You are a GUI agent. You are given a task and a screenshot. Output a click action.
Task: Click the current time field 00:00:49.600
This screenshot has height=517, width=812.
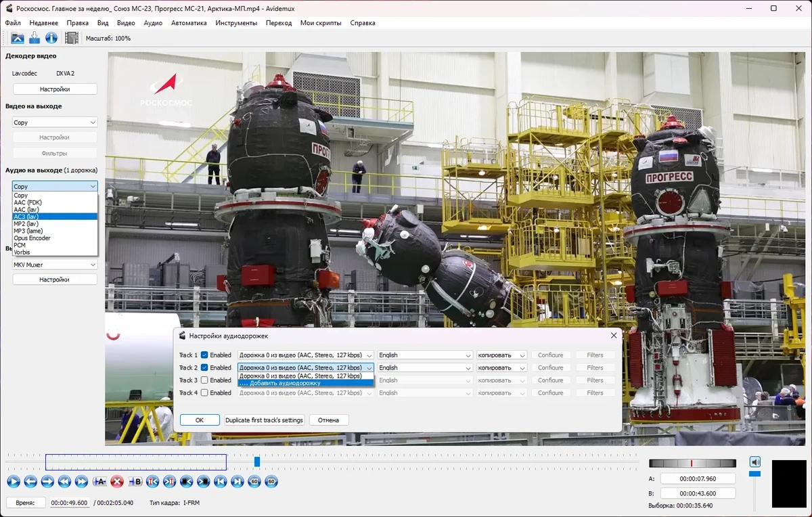pyautogui.click(x=70, y=503)
